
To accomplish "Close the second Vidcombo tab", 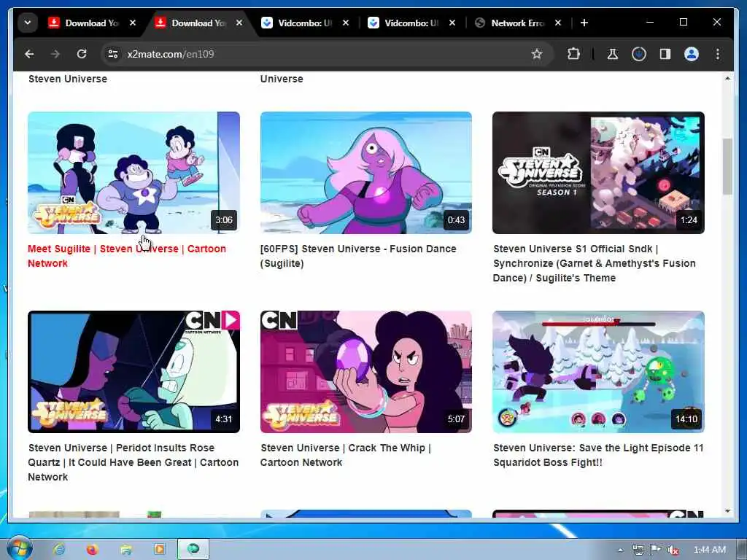I will tap(452, 23).
